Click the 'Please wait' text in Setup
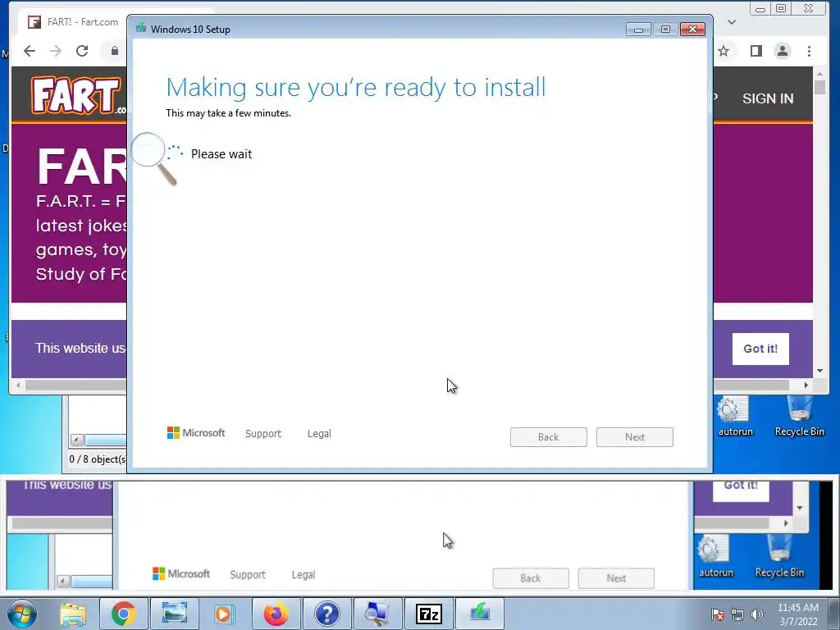Screen dimensions: 840x630 221,154
